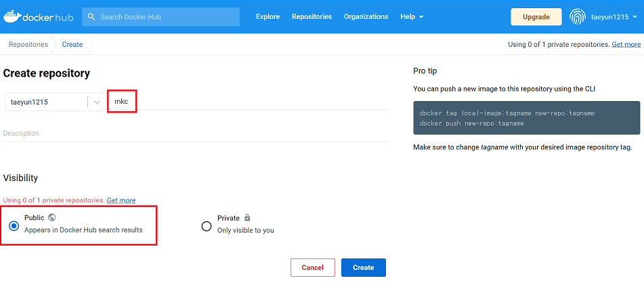Open Organizations in the top navigation
The width and height of the screenshot is (644, 291).
tap(366, 17)
